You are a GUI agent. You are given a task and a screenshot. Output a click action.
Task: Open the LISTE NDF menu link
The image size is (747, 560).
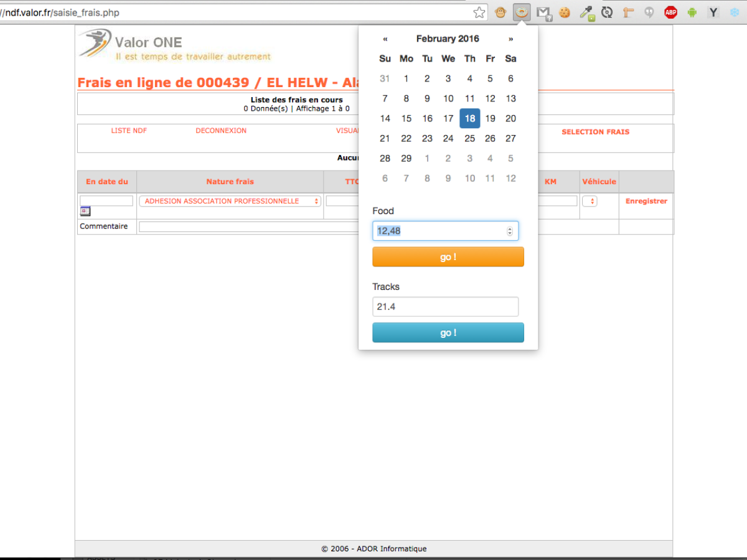(129, 131)
